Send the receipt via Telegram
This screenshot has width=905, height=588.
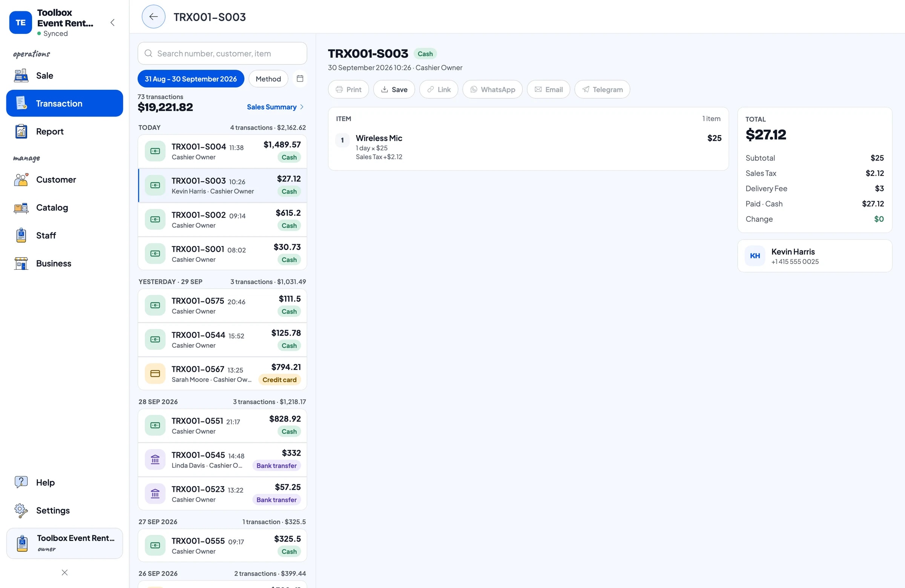602,89
